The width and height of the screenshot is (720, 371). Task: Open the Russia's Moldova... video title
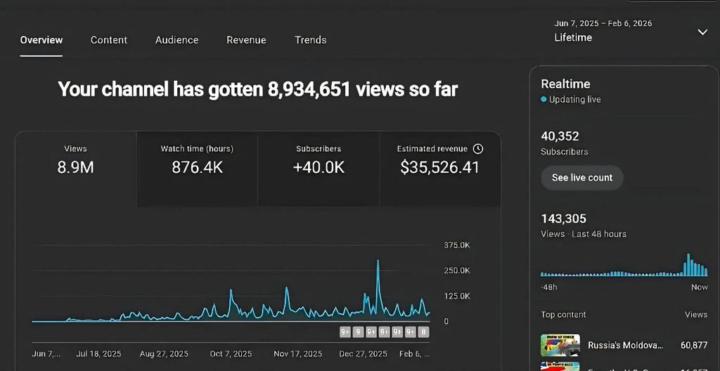click(625, 345)
